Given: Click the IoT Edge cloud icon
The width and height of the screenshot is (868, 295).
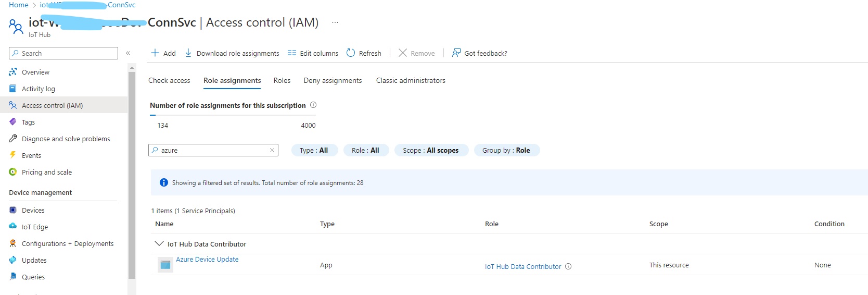Looking at the screenshot, I should point(13,226).
